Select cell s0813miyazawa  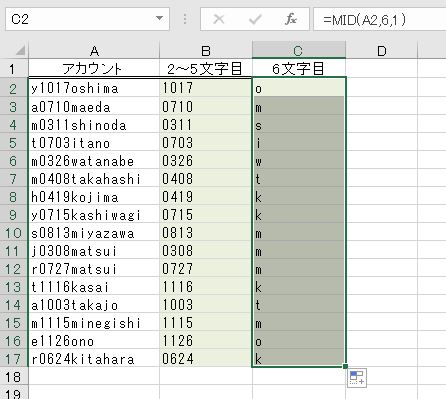click(x=94, y=233)
